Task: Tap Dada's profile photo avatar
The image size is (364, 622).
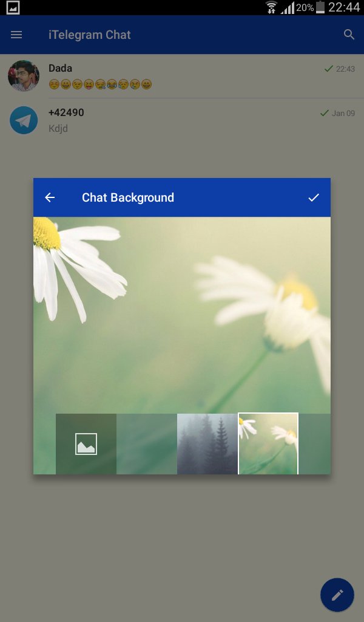Action: tap(24, 76)
